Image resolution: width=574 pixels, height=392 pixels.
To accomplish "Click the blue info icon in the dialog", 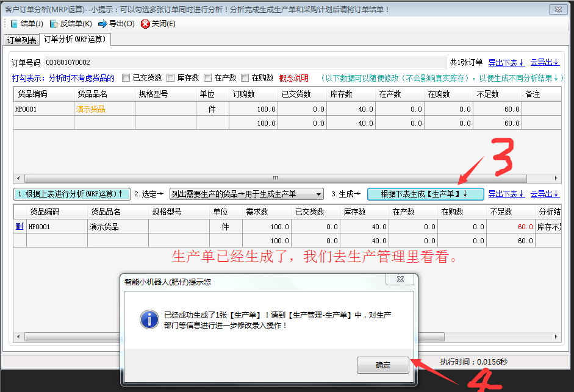I will [x=149, y=319].
